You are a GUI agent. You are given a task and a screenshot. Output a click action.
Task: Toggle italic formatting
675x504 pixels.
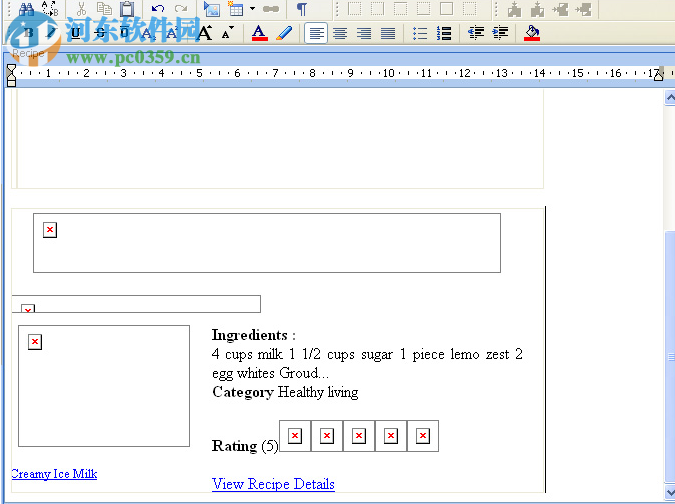coord(52,33)
